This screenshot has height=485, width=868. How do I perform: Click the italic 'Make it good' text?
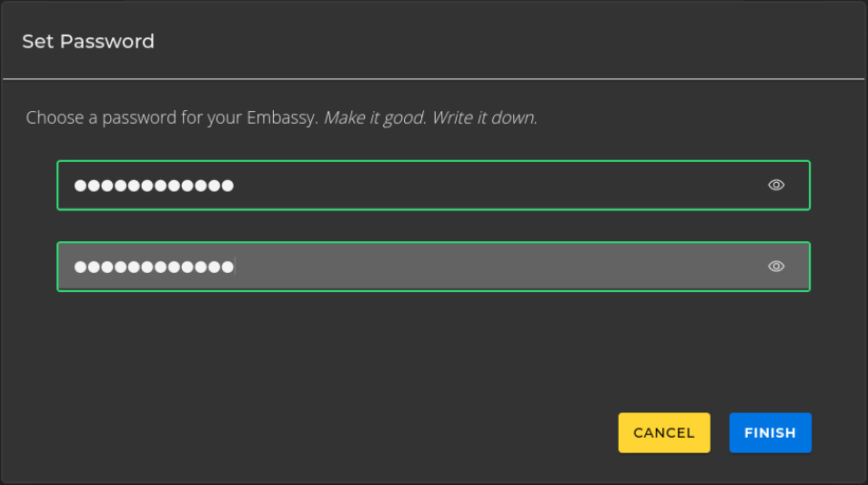tap(374, 118)
